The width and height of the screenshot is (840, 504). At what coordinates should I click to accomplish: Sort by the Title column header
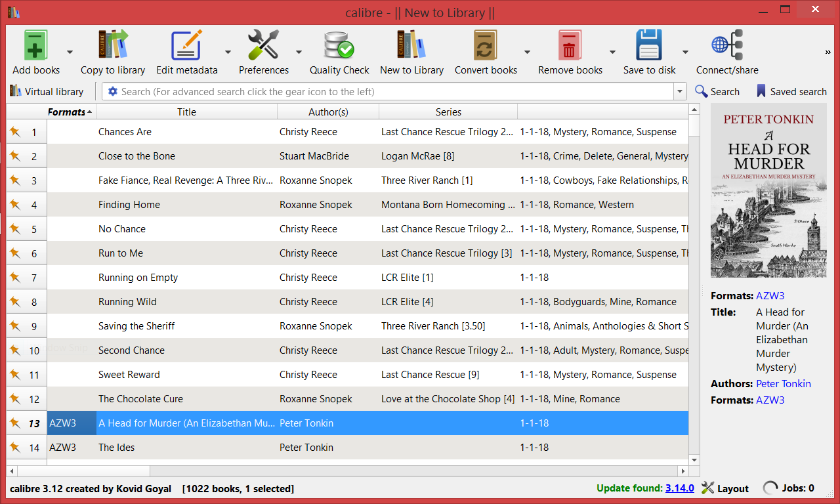186,112
